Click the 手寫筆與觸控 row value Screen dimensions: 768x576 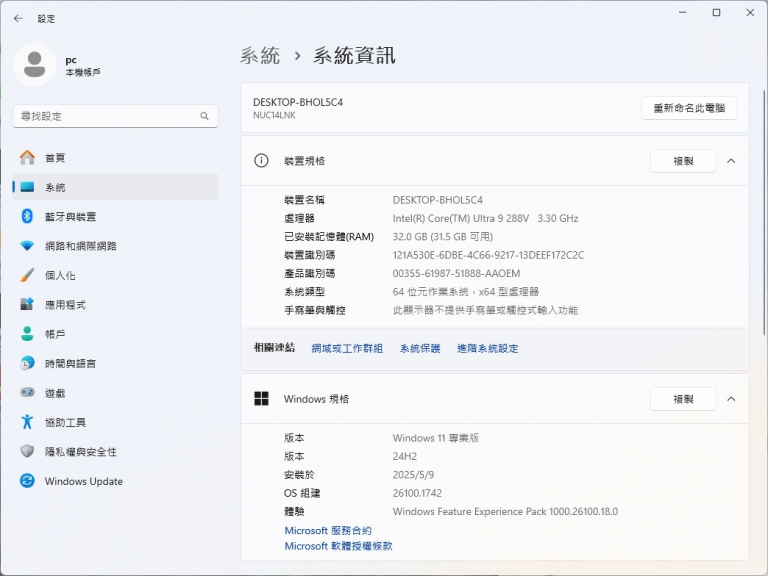click(x=485, y=310)
